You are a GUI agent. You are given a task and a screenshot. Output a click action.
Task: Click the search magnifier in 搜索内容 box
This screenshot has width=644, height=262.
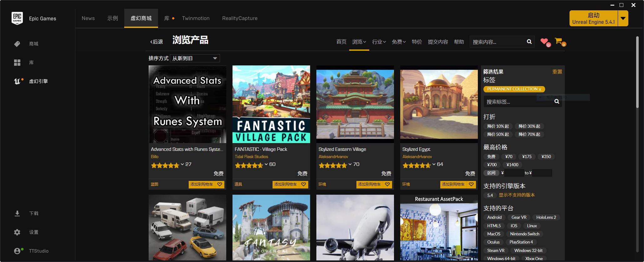click(x=529, y=42)
